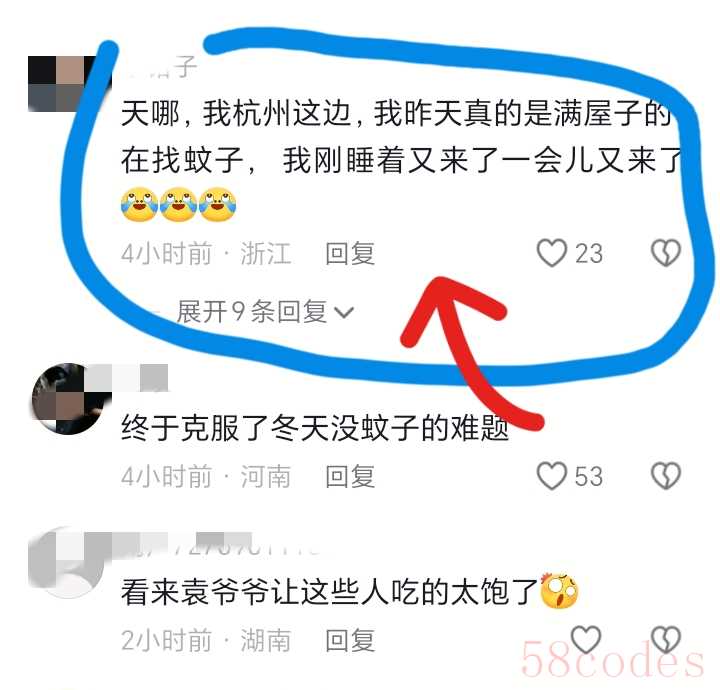Open the Hunan commenter's avatar
720x690 pixels.
pyautogui.click(x=69, y=562)
